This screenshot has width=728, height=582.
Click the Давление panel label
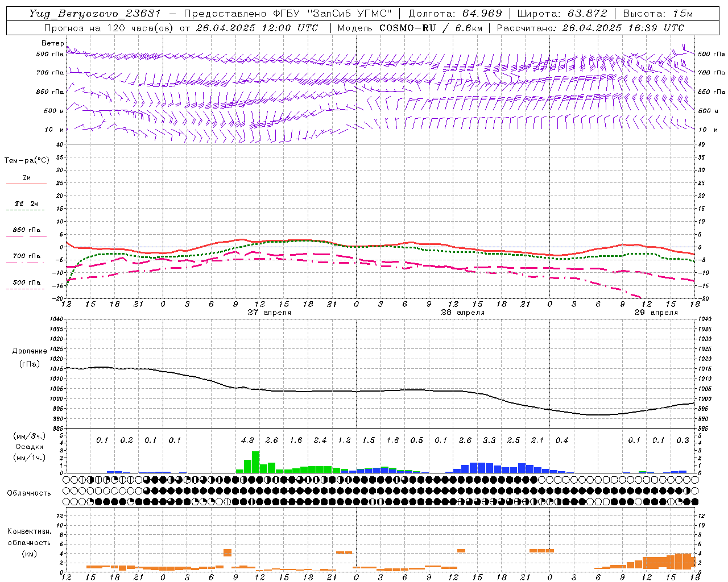click(30, 351)
